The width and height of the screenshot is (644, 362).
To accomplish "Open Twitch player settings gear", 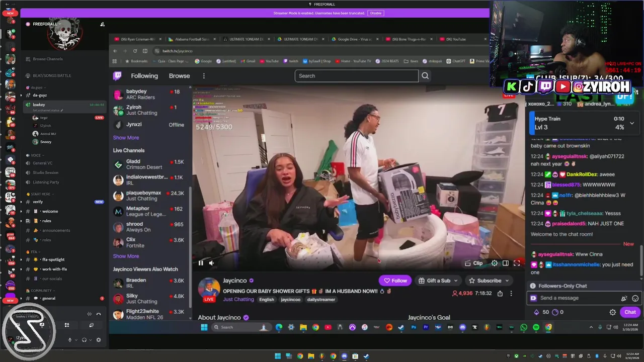I will point(495,263).
